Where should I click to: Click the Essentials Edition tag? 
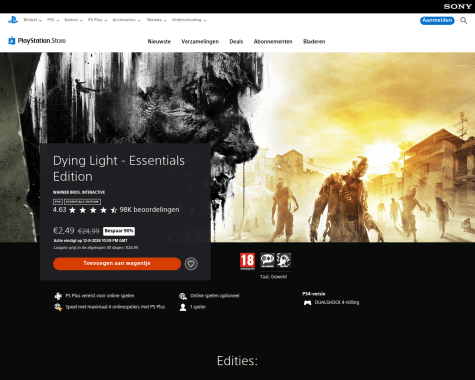(x=82, y=202)
